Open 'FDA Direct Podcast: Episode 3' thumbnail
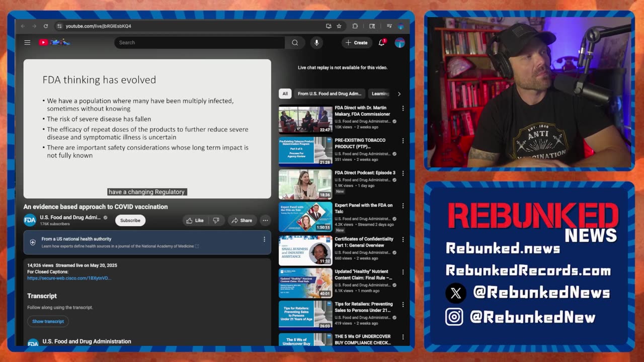This screenshot has height=362, width=644. click(x=305, y=184)
